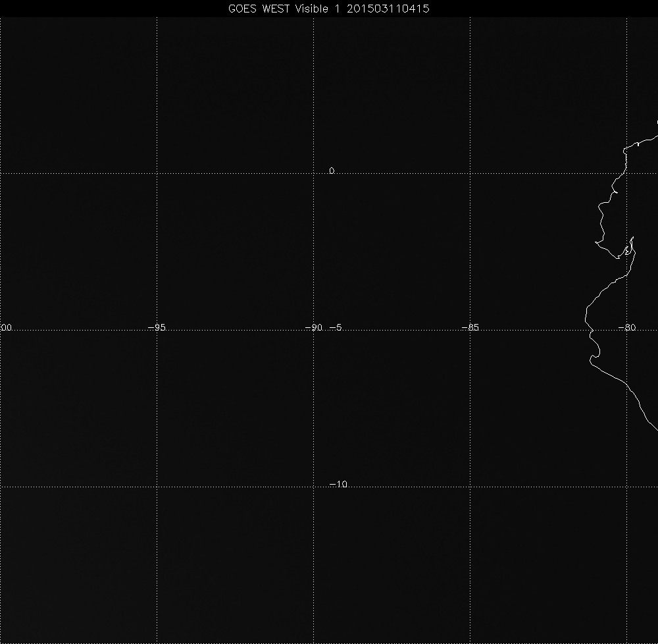Click the 0 latitude label
Viewport: 658px width, 644px height.
coord(332,171)
